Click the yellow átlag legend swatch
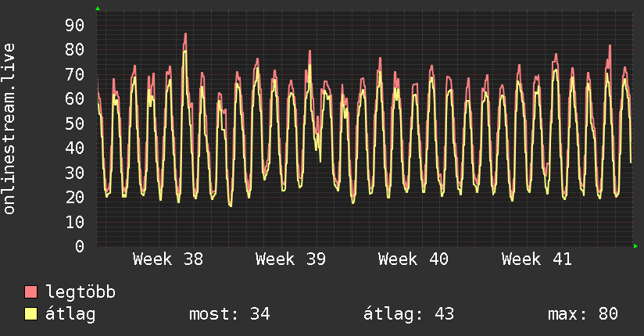 pos(30,314)
